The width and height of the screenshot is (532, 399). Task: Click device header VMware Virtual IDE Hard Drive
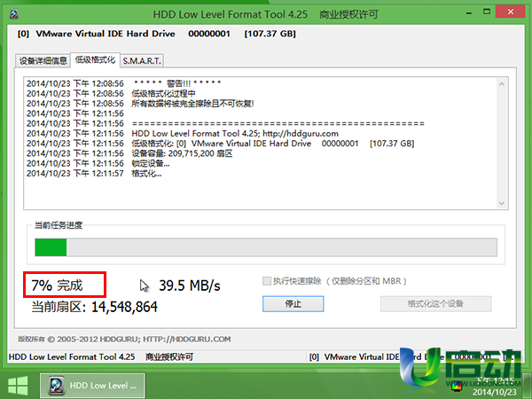[x=106, y=34]
